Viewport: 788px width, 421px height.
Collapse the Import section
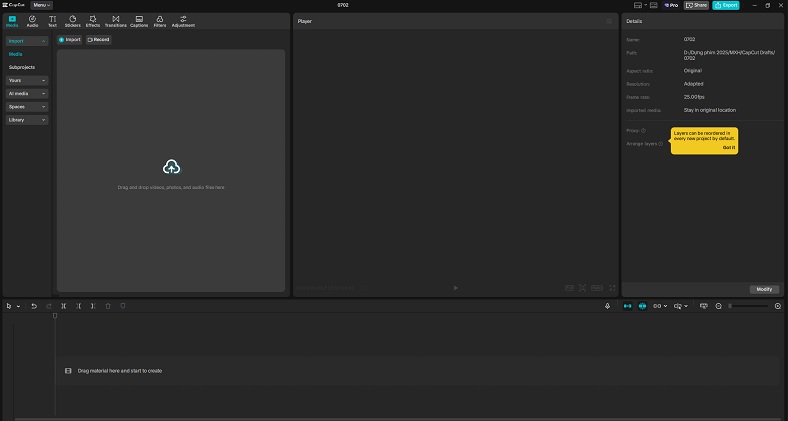26,41
